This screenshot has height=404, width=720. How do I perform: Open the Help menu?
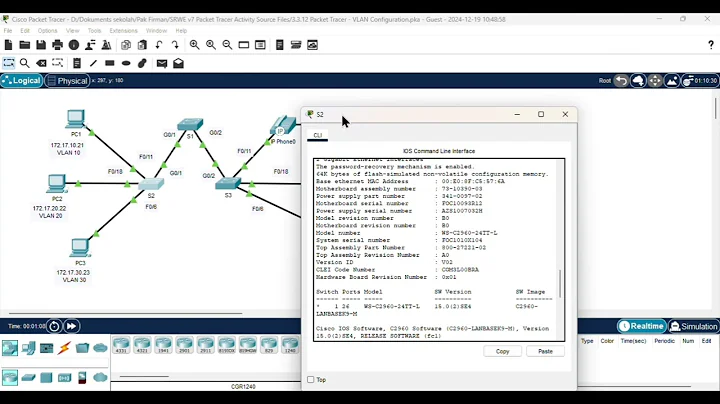[181, 31]
